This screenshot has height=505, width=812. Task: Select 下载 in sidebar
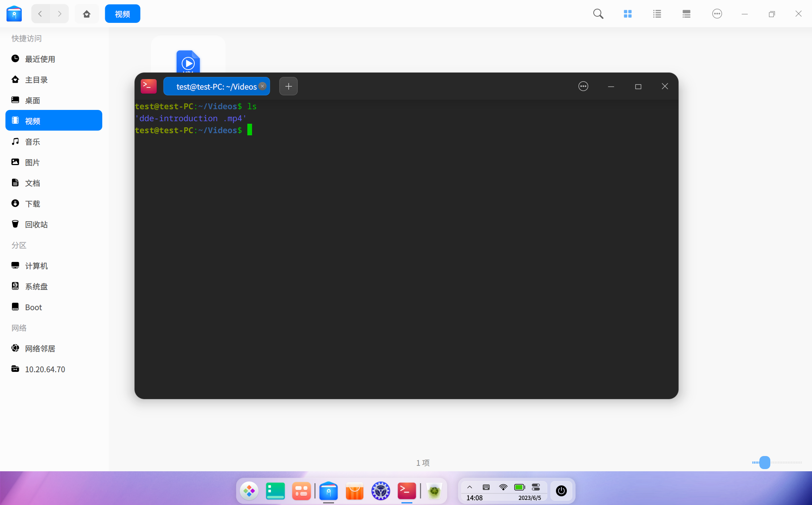pyautogui.click(x=33, y=204)
